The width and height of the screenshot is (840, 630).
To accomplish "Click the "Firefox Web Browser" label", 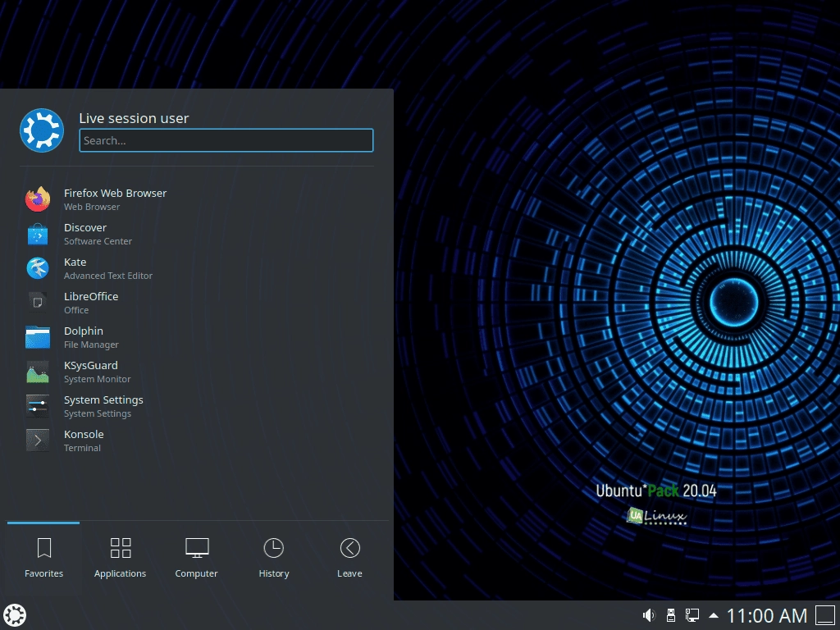I will click(x=115, y=193).
